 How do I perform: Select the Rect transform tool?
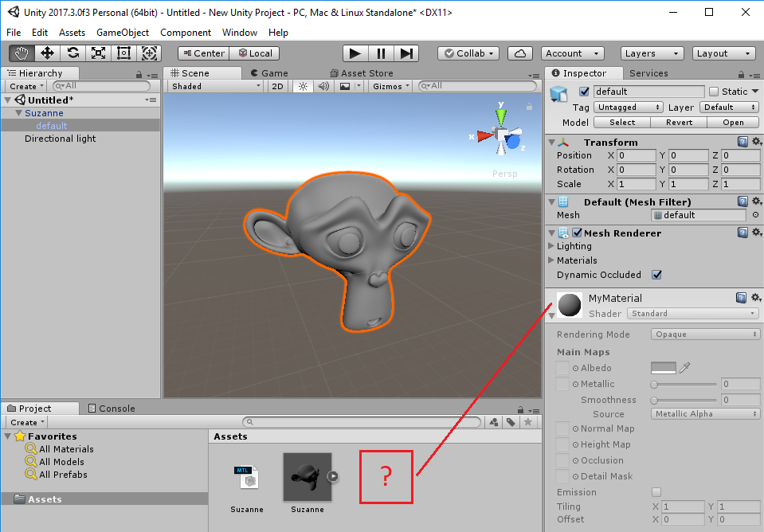tap(123, 53)
